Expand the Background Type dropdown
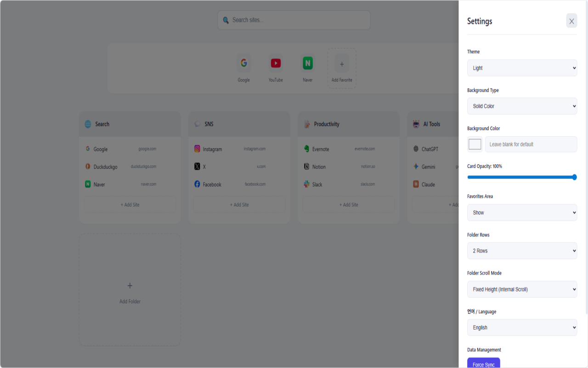Image resolution: width=588 pixels, height=368 pixels. coord(522,106)
